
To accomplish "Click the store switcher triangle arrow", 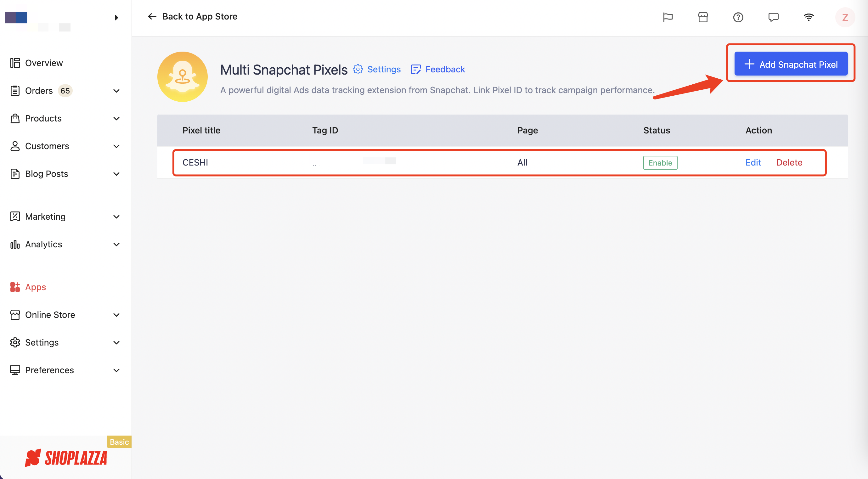I will [x=116, y=18].
